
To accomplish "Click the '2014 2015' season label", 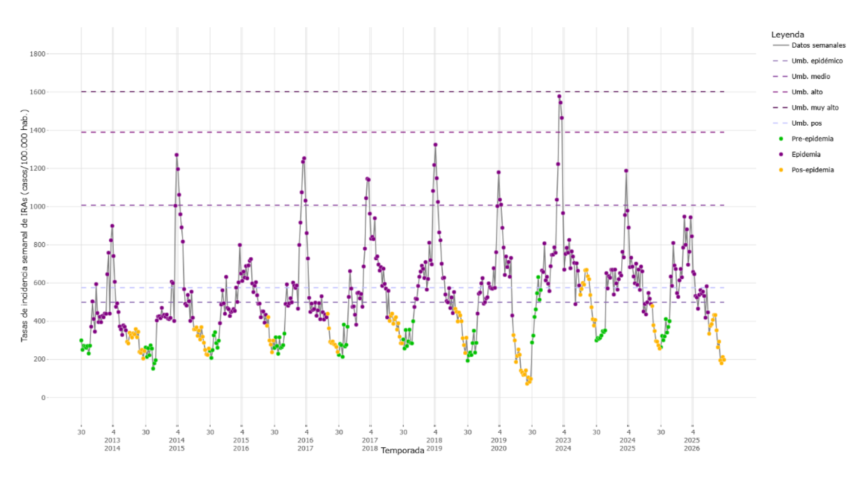I will [177, 444].
